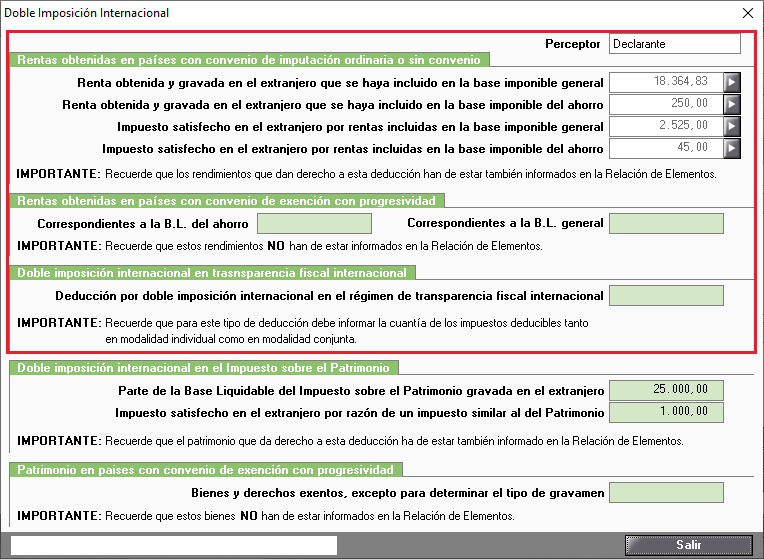This screenshot has height=559, width=764.
Task: Click label 'Parte de la Base Liquidable del Impuesto sobre el Patrimonio'
Action: coord(361,391)
